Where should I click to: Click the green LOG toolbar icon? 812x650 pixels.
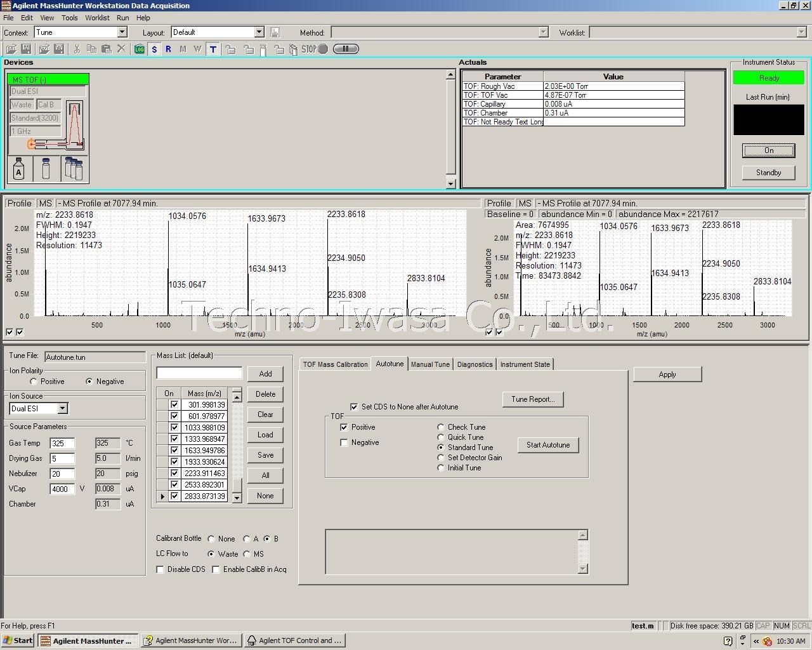point(140,49)
